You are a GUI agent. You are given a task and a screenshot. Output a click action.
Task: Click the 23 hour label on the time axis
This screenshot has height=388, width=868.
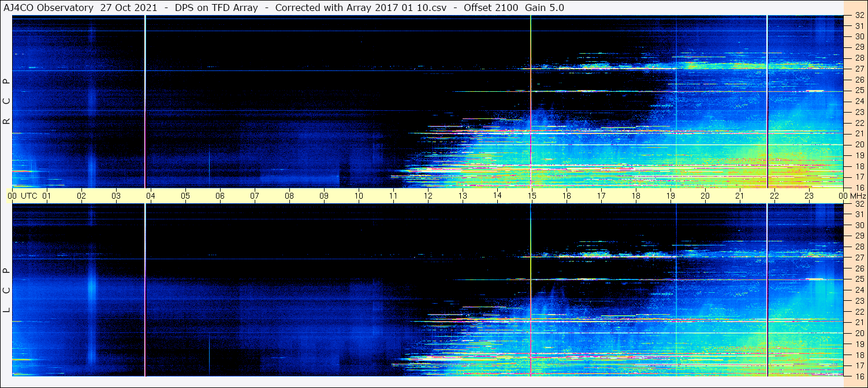809,196
